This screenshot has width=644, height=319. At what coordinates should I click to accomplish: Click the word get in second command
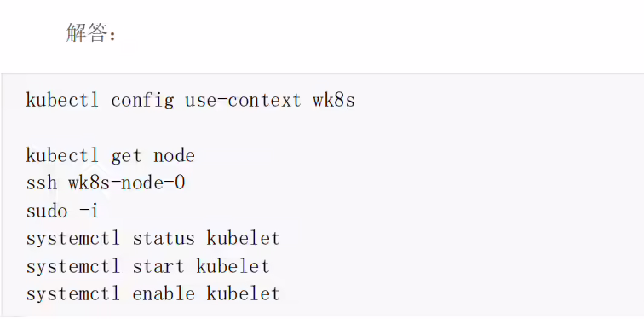coord(126,157)
